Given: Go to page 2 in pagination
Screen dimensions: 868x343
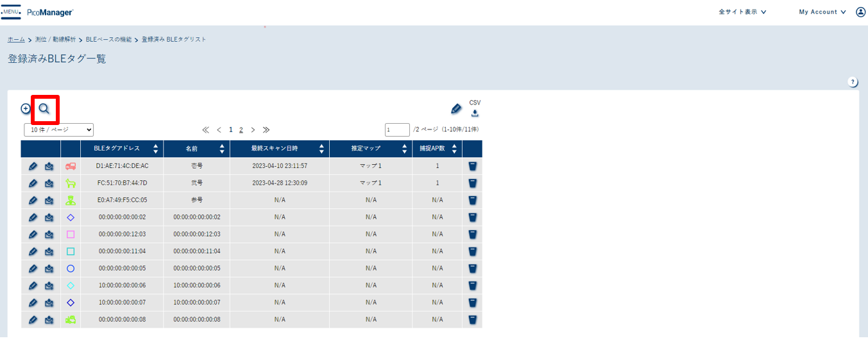Looking at the screenshot, I should pos(241,130).
